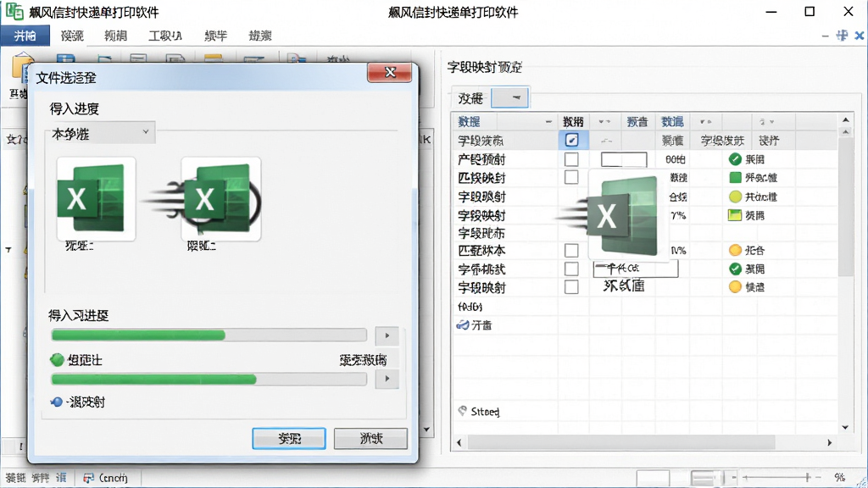
Task: Open the dropdown beneath the right panel title
Action: click(x=509, y=98)
